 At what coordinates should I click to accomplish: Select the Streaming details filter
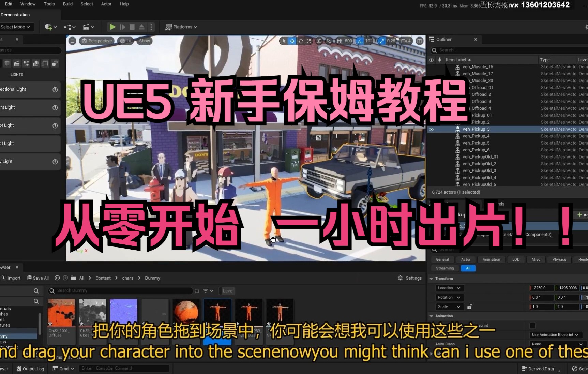[445, 268]
